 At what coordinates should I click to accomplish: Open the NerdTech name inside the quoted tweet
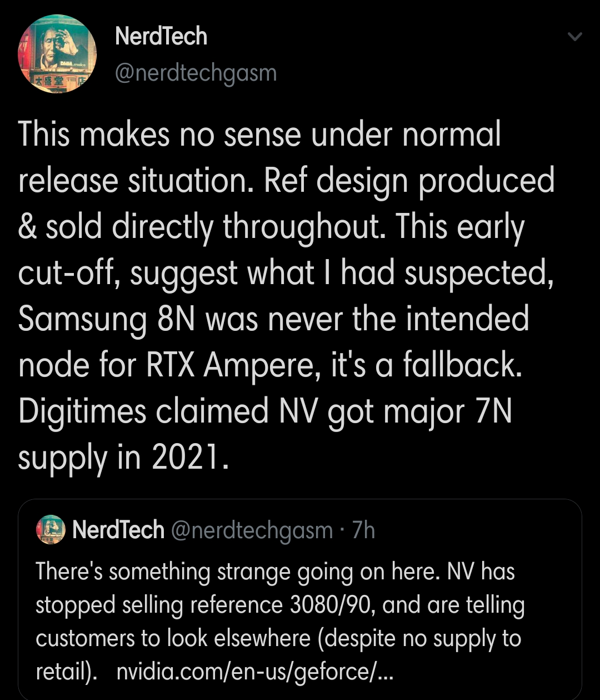click(x=118, y=530)
